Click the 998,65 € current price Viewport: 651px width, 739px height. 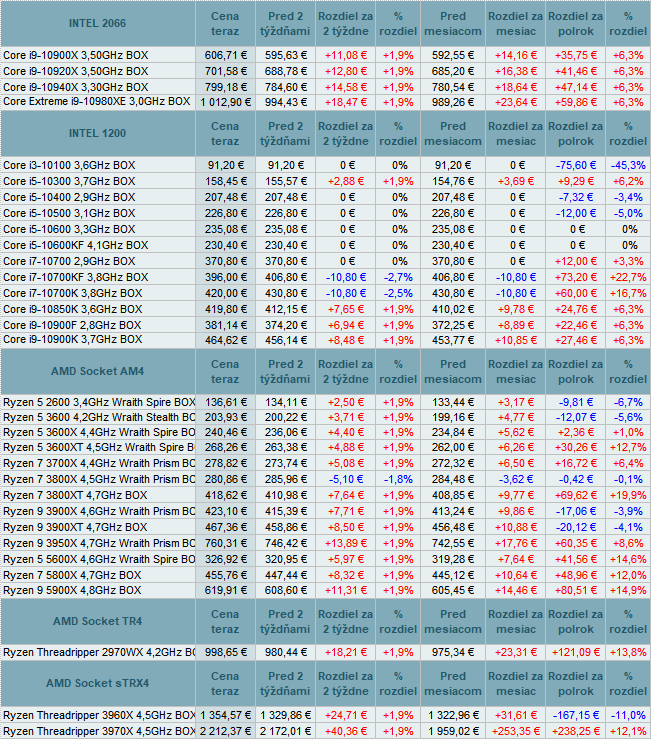[226, 653]
